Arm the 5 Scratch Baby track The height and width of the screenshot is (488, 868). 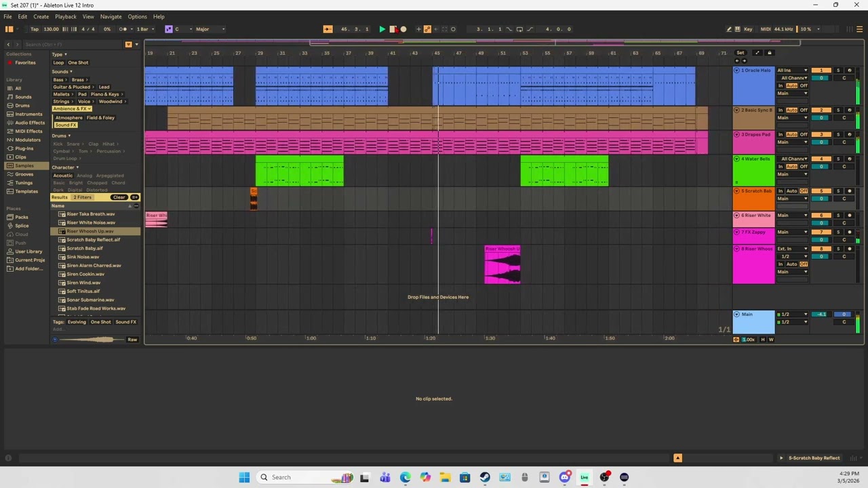(x=850, y=191)
